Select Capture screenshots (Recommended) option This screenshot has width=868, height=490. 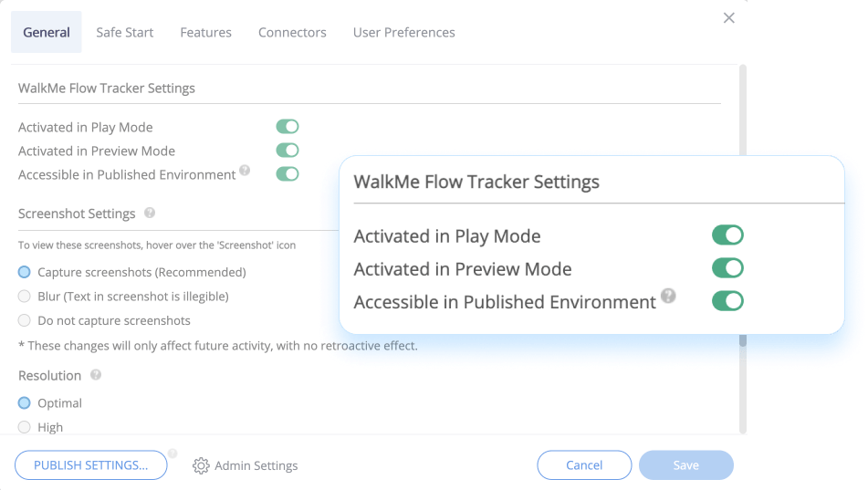[x=25, y=272]
